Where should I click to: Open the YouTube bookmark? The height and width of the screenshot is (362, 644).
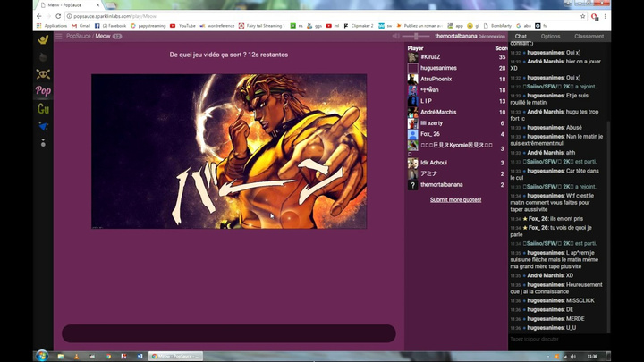pyautogui.click(x=182, y=25)
